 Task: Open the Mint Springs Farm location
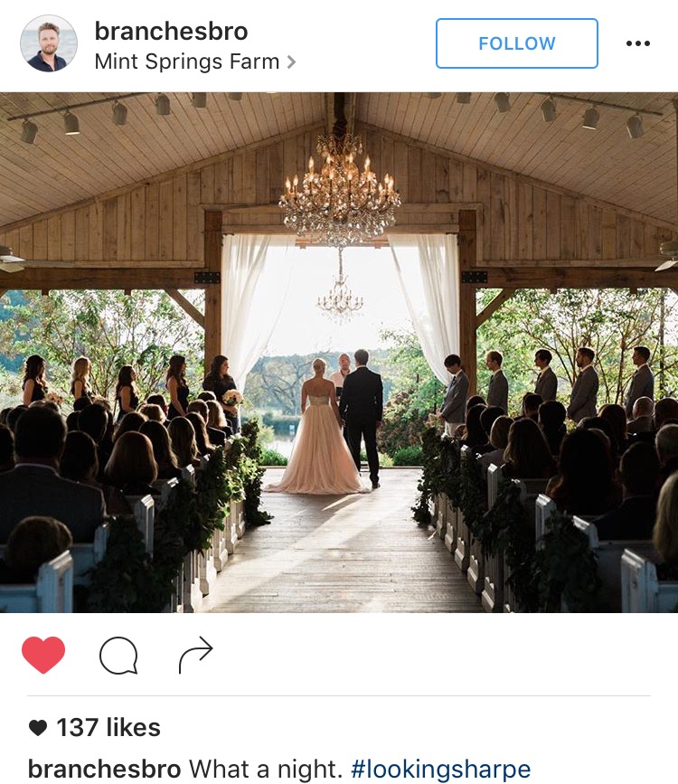[186, 62]
